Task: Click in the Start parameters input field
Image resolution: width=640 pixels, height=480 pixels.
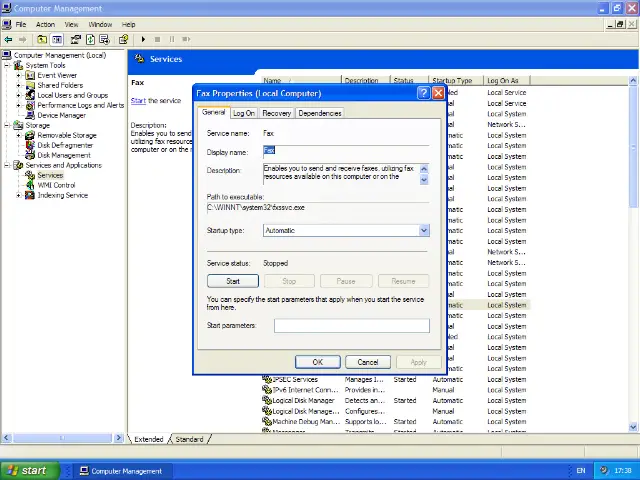Action: pyautogui.click(x=352, y=326)
